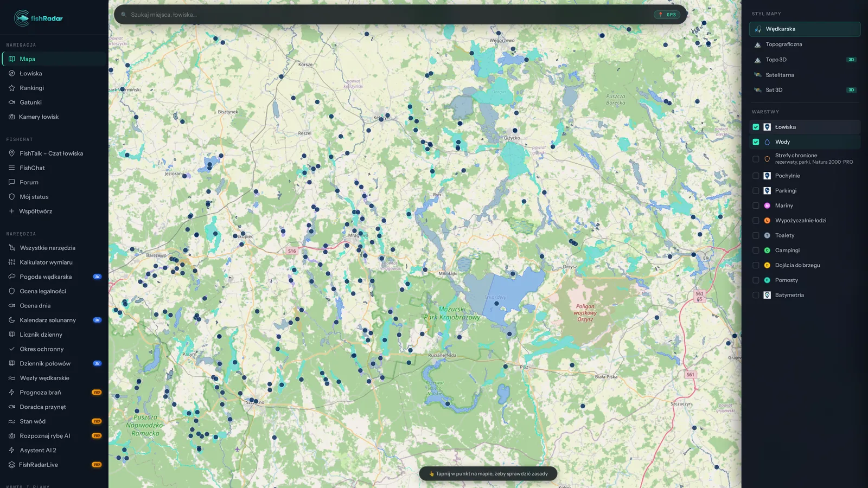Click the FishChat list icon

point(12,168)
